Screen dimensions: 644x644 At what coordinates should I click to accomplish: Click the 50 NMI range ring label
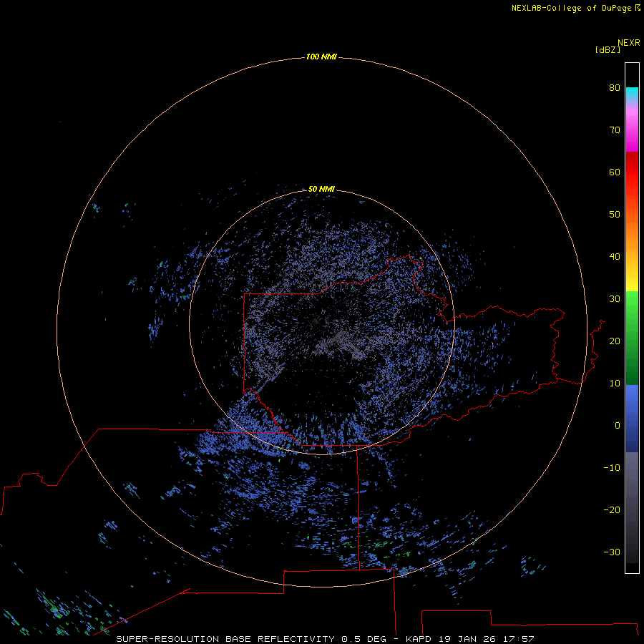(x=321, y=189)
